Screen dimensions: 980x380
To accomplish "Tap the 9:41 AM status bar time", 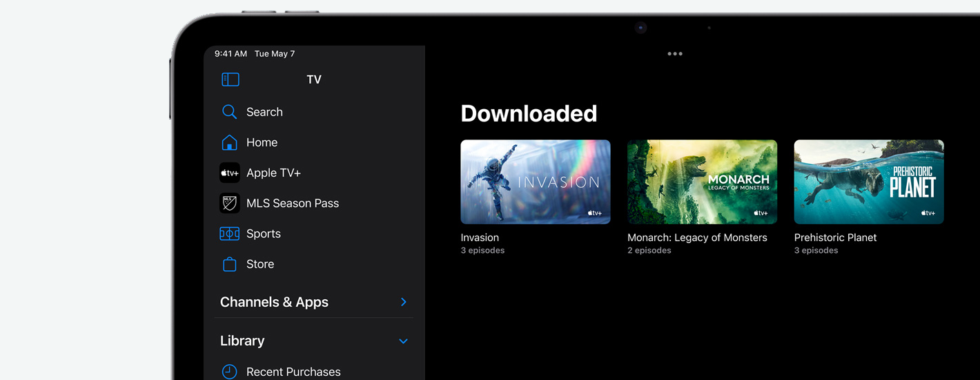I will pos(231,54).
